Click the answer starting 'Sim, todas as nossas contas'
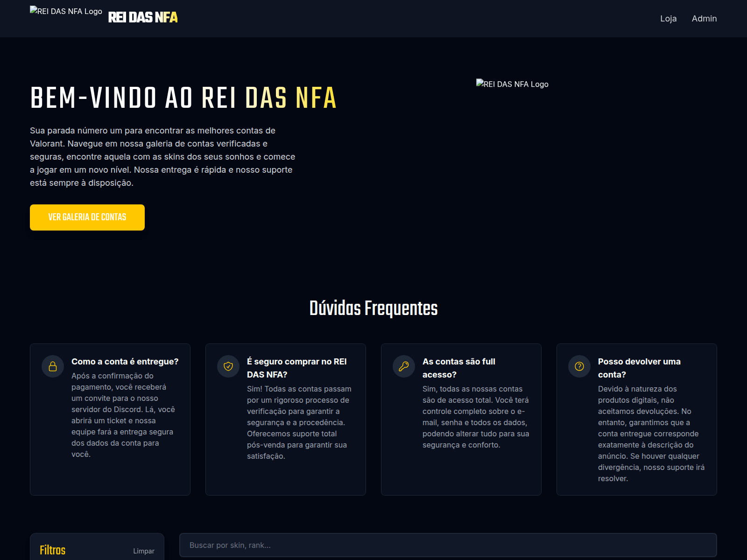The height and width of the screenshot is (560, 747). pos(476,417)
